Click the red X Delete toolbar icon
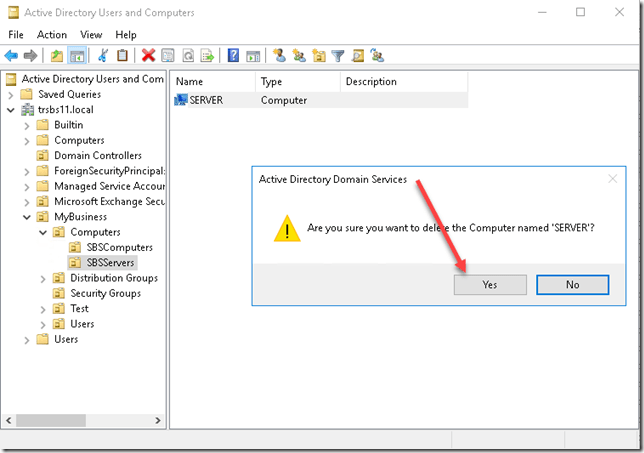Image resolution: width=644 pixels, height=453 pixels. click(148, 56)
